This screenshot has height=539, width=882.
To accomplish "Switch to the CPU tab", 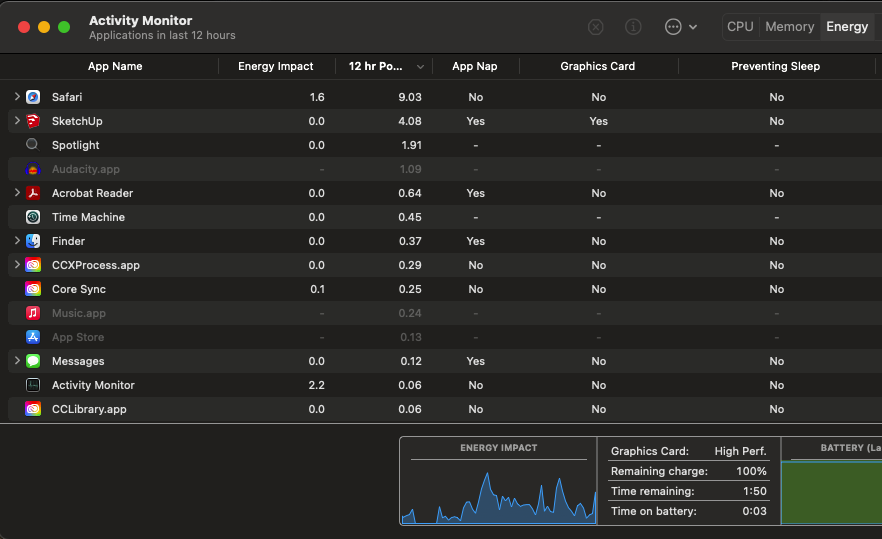I will pos(740,26).
